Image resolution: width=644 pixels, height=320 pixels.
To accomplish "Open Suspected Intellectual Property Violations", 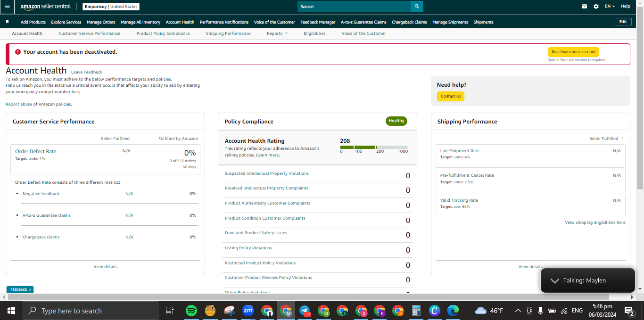I will [x=267, y=173].
